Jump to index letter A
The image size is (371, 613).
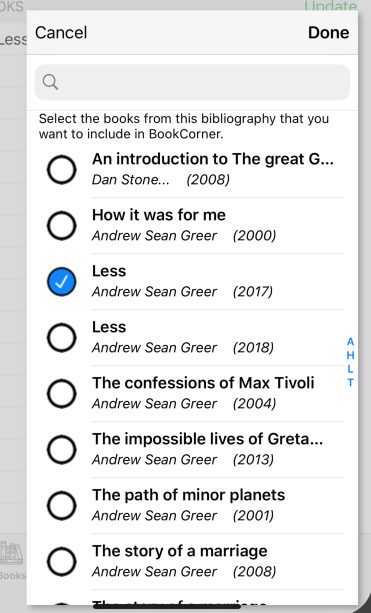click(x=350, y=342)
